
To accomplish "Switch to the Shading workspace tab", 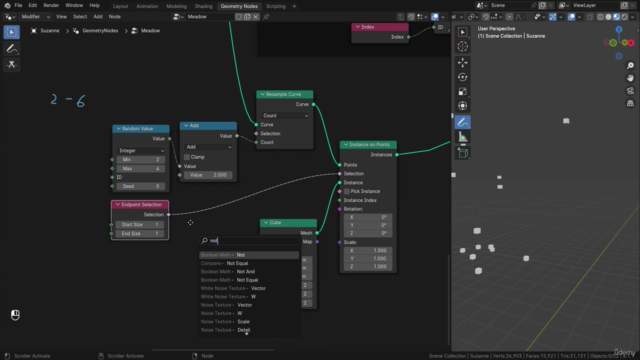I will coord(203,6).
